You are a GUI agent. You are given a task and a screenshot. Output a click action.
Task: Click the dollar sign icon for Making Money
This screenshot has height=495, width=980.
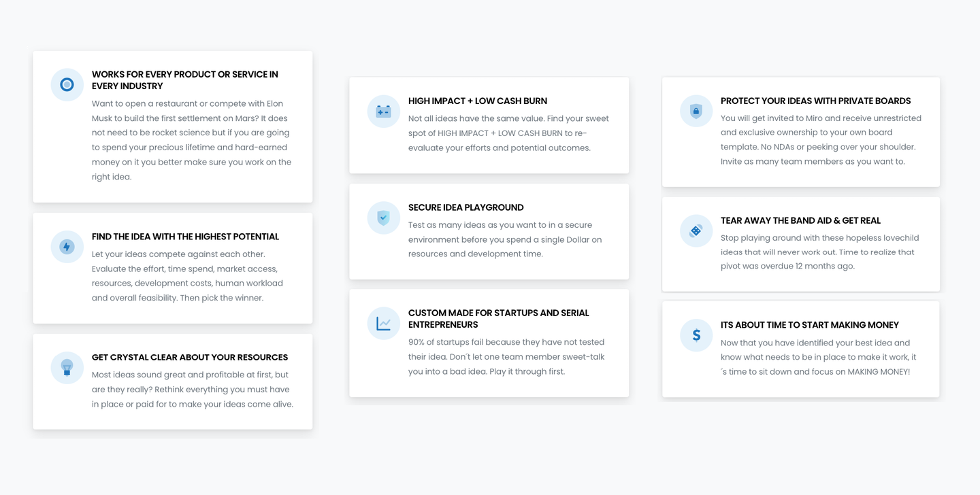point(696,335)
